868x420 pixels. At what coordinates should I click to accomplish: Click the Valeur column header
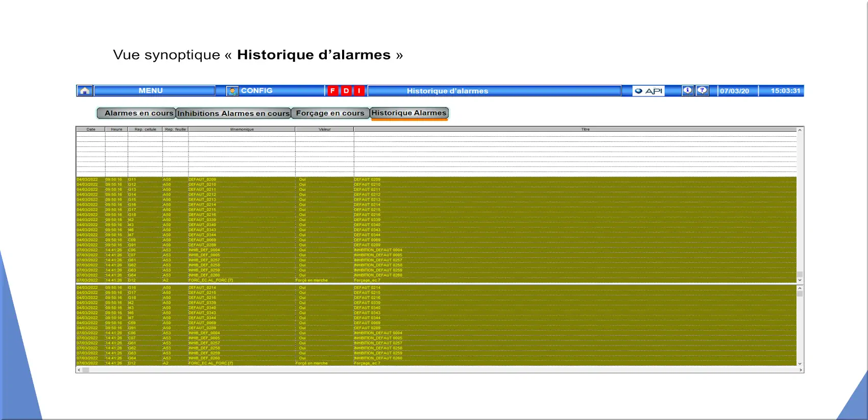click(x=324, y=129)
